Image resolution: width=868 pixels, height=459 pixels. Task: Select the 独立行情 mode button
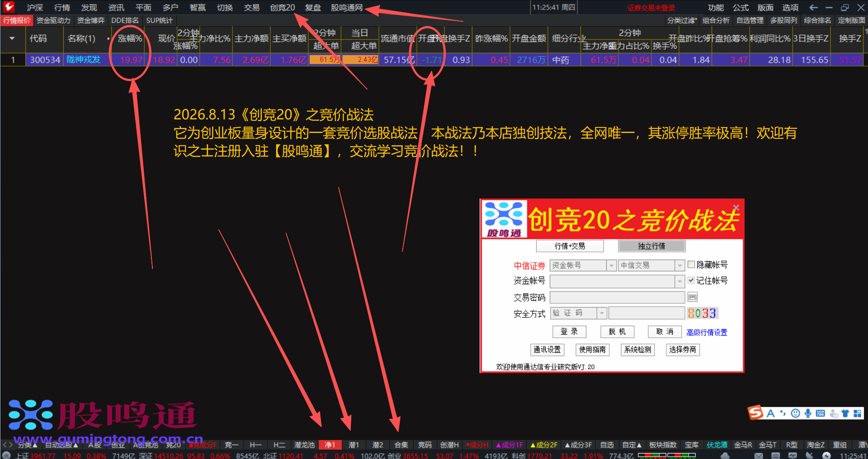[651, 246]
